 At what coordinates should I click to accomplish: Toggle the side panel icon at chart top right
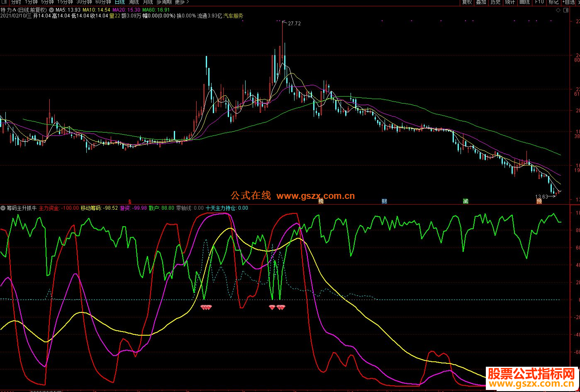pyautogui.click(x=566, y=10)
